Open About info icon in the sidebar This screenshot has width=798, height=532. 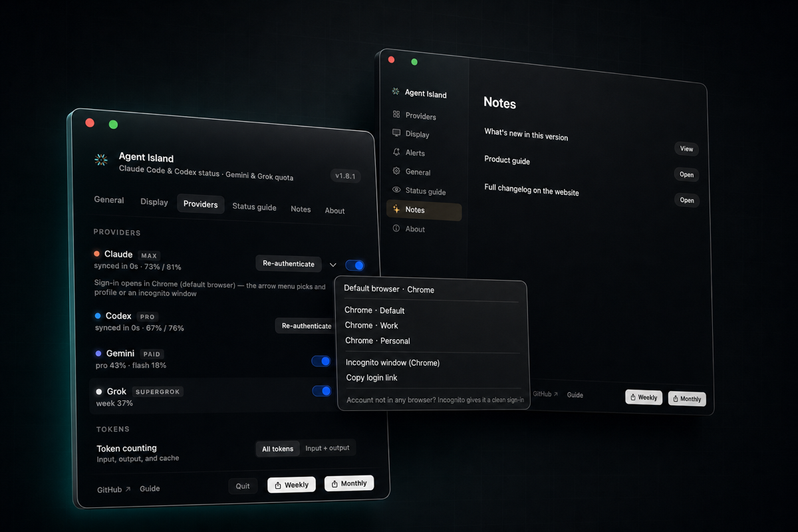click(396, 228)
